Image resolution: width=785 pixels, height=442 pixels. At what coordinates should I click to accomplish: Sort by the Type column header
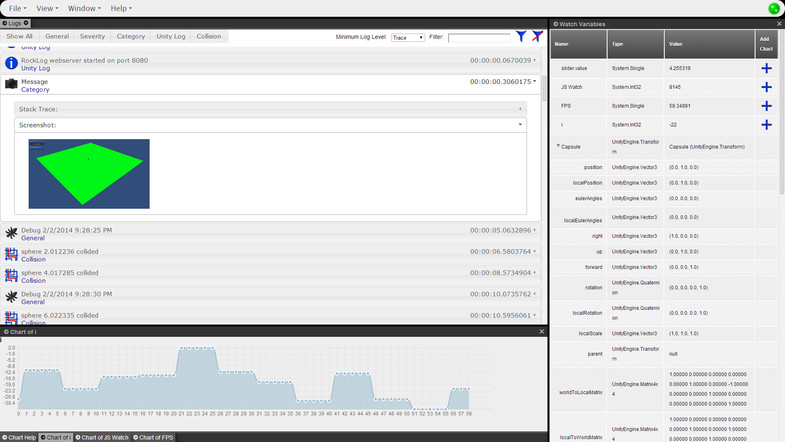click(x=636, y=44)
